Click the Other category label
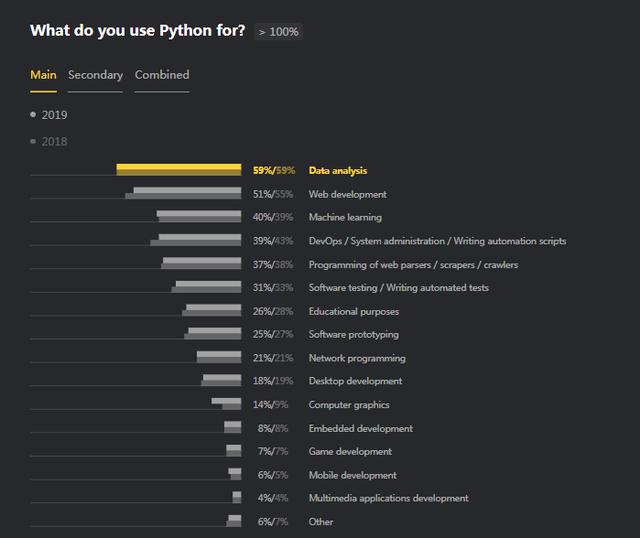This screenshot has width=640, height=538. coord(320,522)
